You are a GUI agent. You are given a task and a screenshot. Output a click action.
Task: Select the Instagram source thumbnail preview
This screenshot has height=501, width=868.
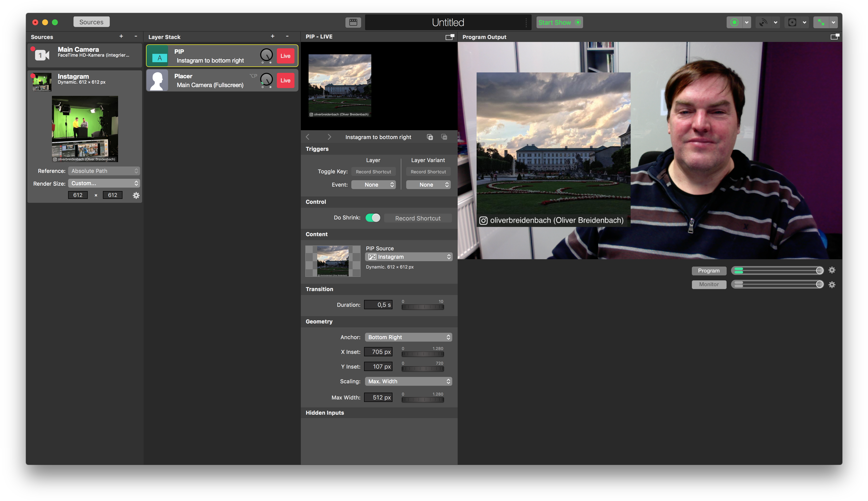[85, 129]
